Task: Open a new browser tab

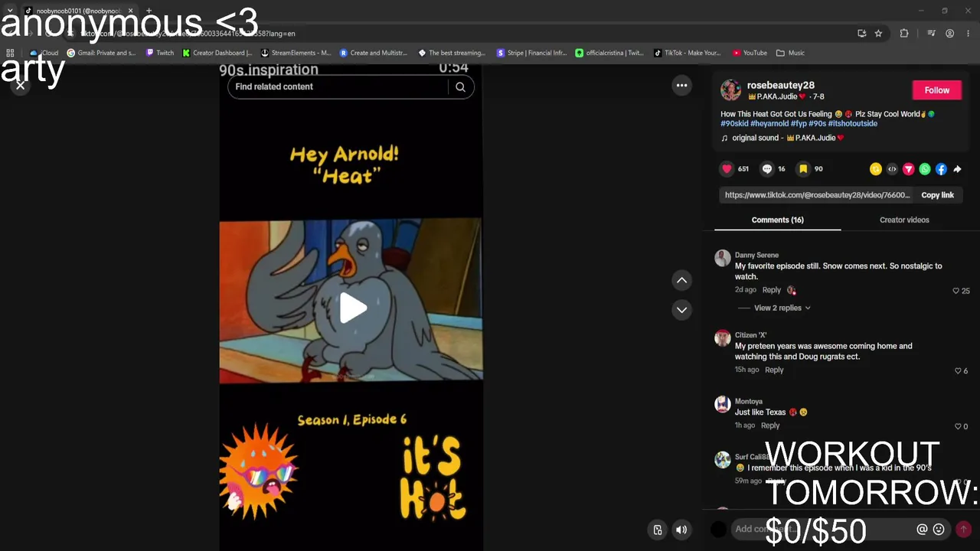Action: [149, 11]
